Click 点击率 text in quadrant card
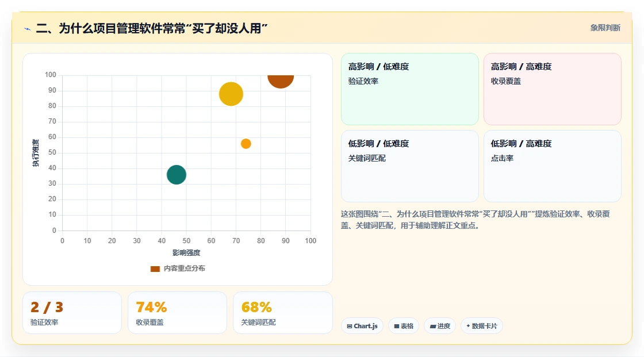The width and height of the screenshot is (644, 357). (x=502, y=158)
